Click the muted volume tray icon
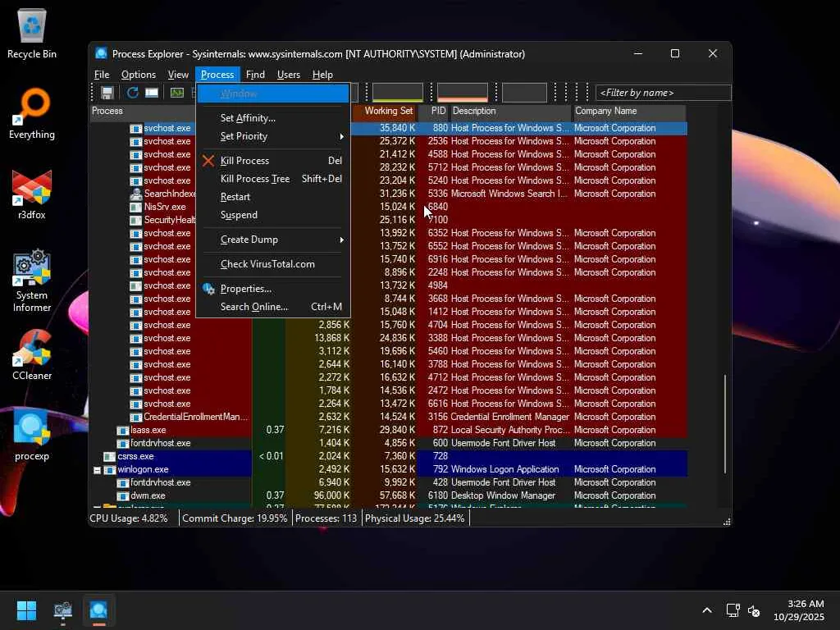The image size is (840, 630). [x=754, y=610]
